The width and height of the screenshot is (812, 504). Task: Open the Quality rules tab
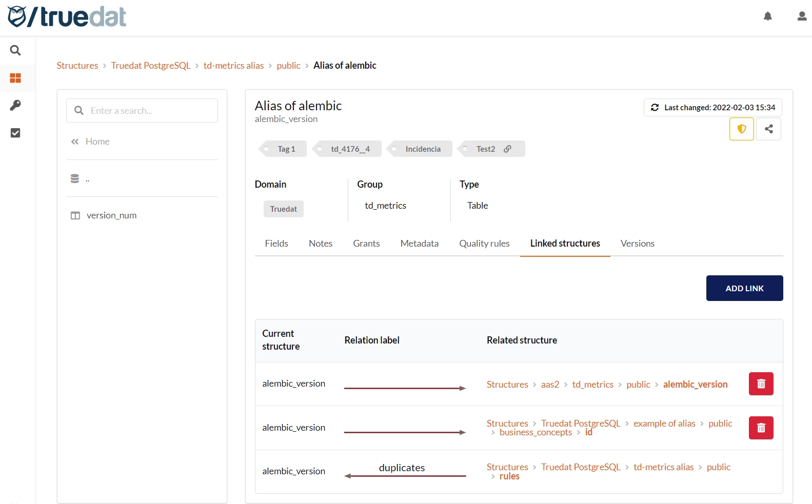[x=484, y=244]
